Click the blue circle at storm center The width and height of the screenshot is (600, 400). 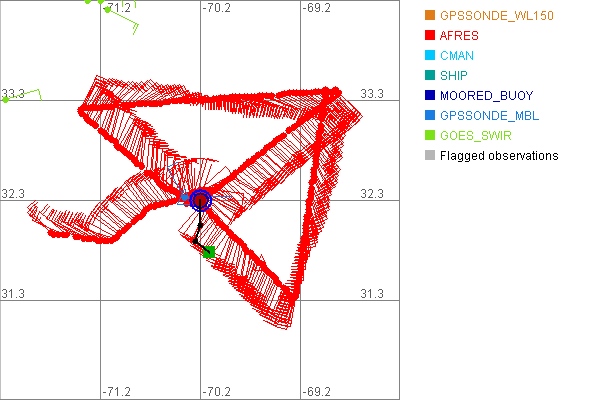(x=200, y=200)
